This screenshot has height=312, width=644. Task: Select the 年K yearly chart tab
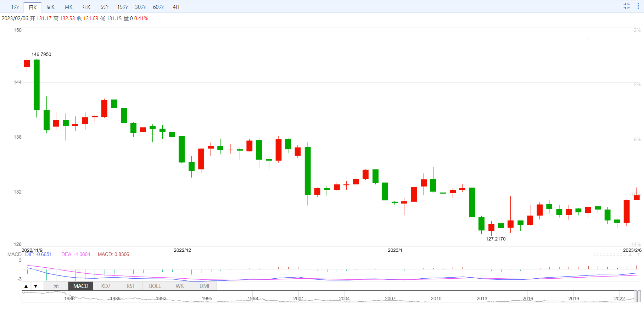86,7
